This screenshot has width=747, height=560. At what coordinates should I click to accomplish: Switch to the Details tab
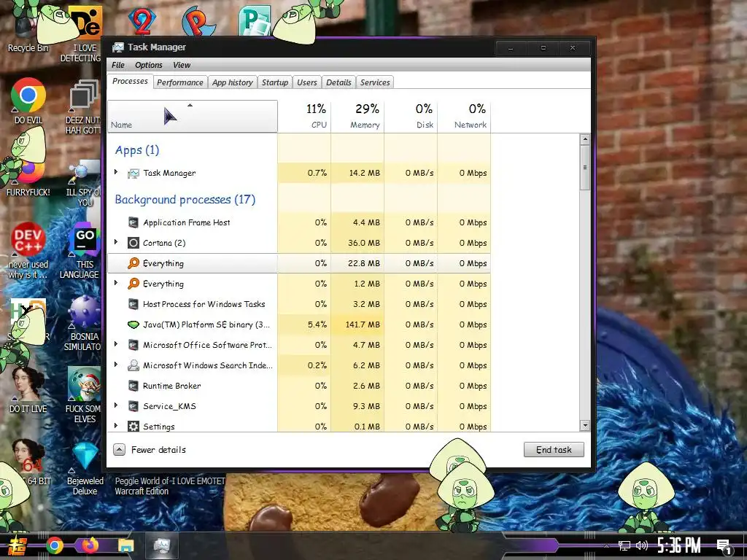tap(338, 82)
